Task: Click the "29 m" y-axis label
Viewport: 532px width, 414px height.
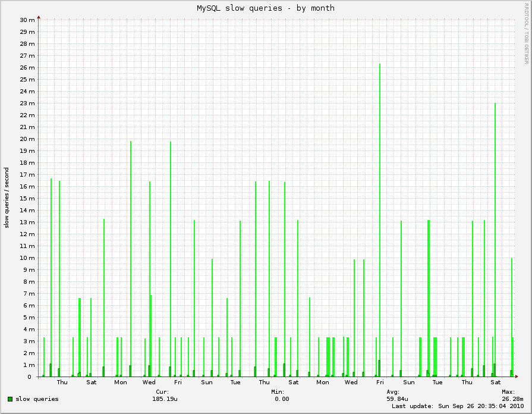Action: point(27,32)
